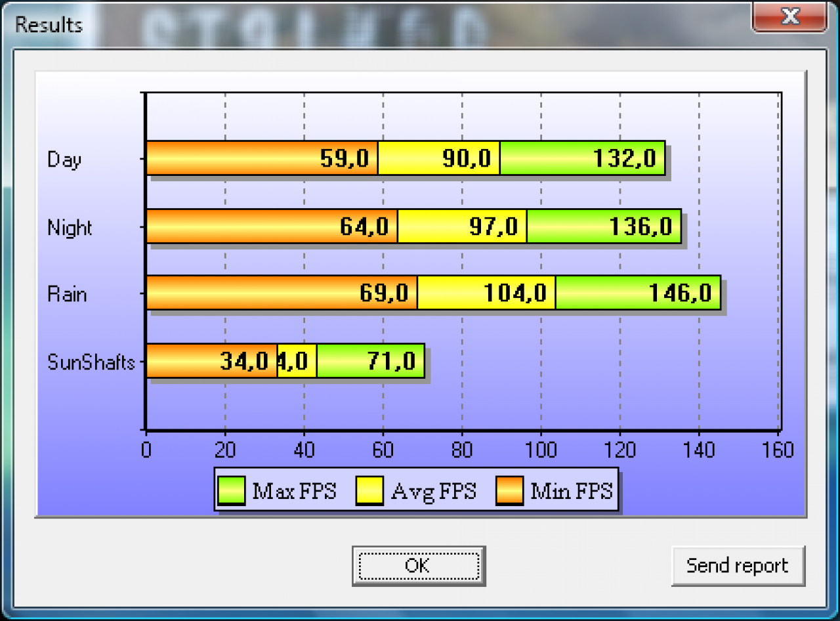840x621 pixels.
Task: Click the axis label 100
Action: (541, 450)
